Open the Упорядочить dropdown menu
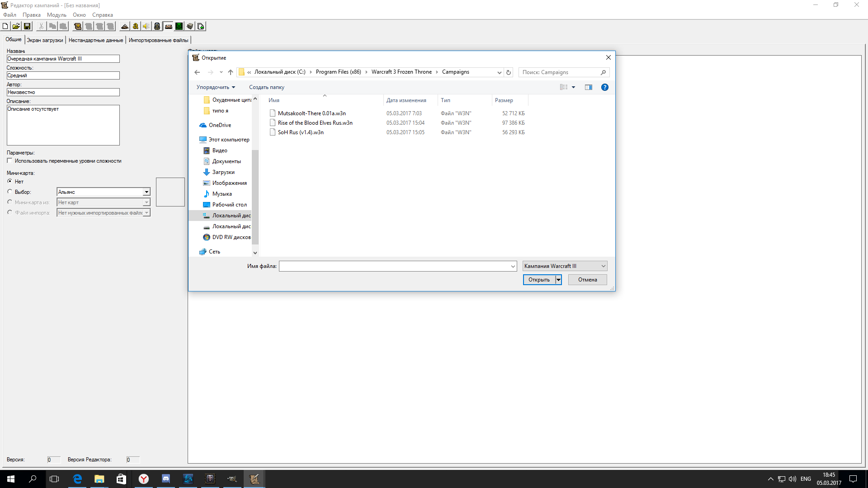 [216, 87]
